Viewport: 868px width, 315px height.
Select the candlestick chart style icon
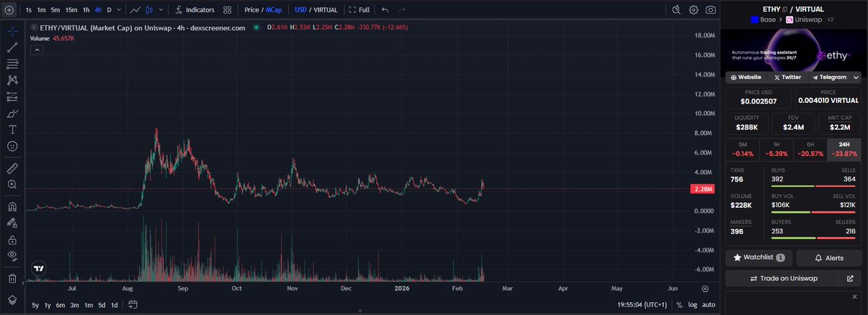(150, 10)
